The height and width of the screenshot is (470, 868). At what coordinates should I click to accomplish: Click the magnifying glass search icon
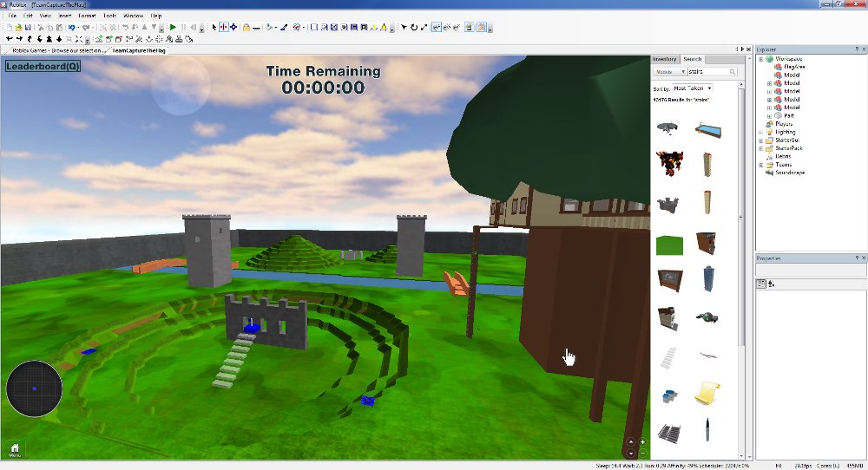pyautogui.click(x=733, y=72)
